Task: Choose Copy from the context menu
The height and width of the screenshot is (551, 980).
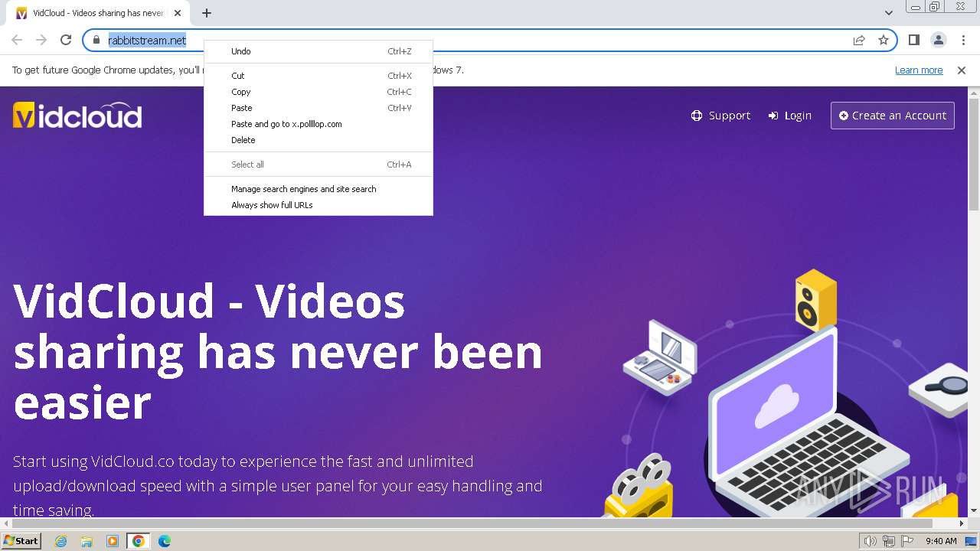Action: pyautogui.click(x=318, y=92)
